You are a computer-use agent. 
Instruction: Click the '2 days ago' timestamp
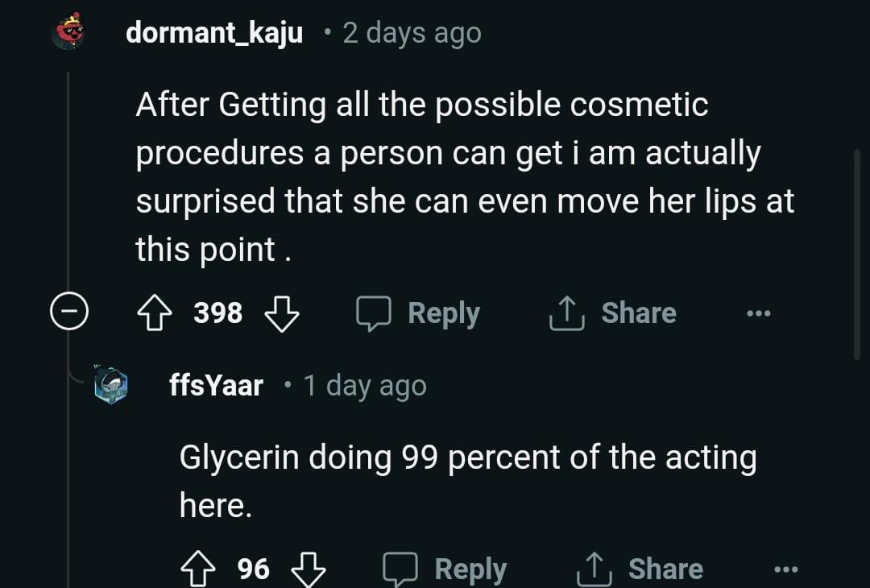(x=412, y=33)
